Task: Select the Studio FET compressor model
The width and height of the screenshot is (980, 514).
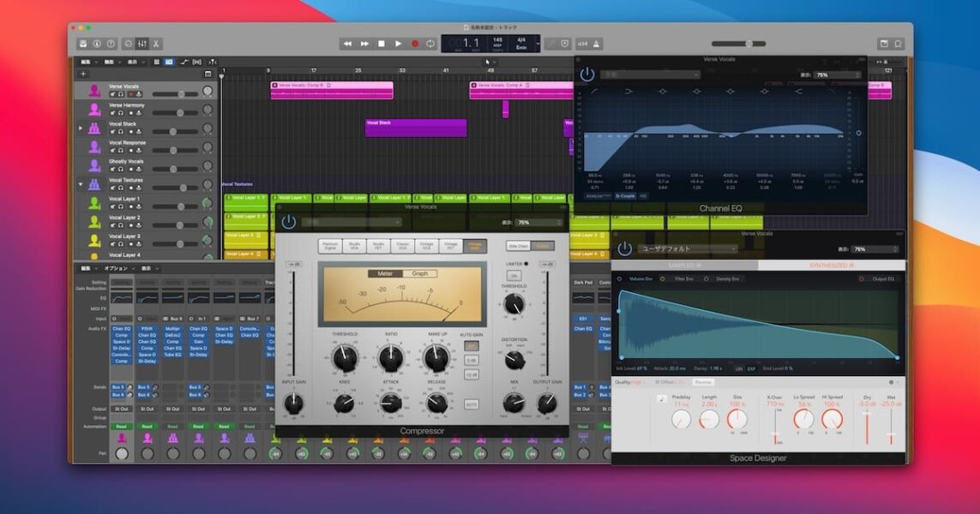Action: (379, 245)
